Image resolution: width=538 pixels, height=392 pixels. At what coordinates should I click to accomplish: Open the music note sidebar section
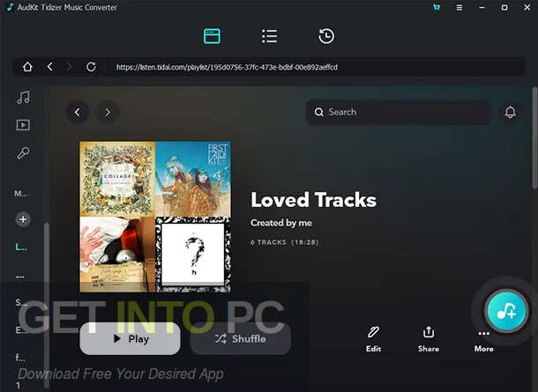23,97
